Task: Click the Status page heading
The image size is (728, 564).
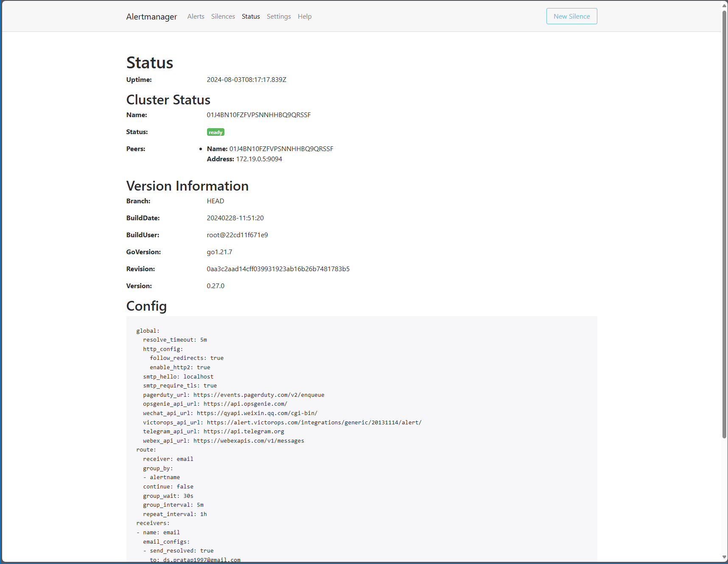Action: point(150,63)
